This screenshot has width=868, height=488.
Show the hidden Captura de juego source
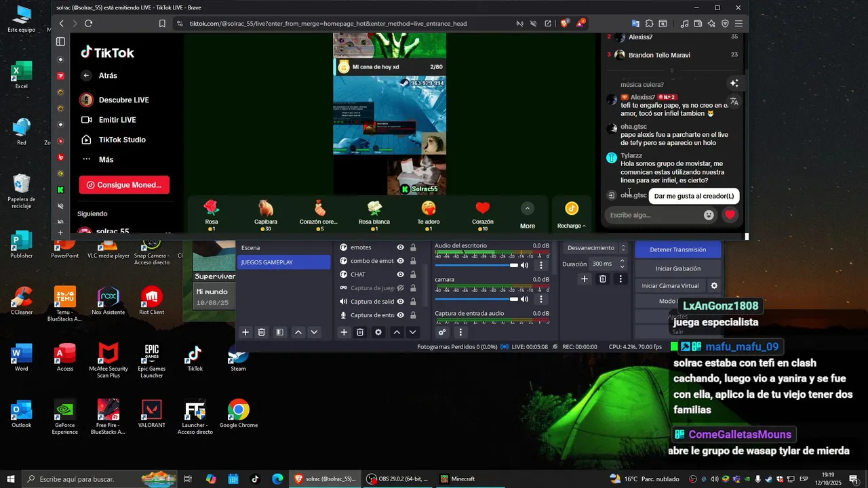coord(401,288)
